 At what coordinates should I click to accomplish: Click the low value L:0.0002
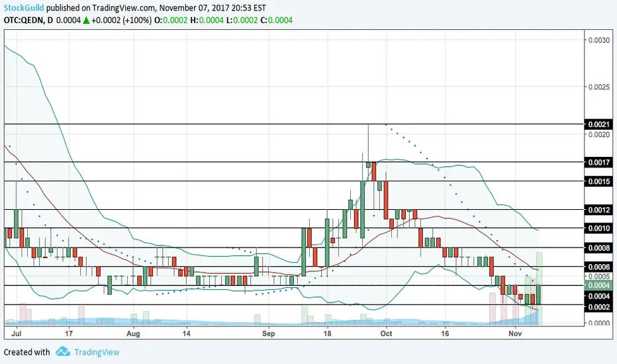coord(242,20)
